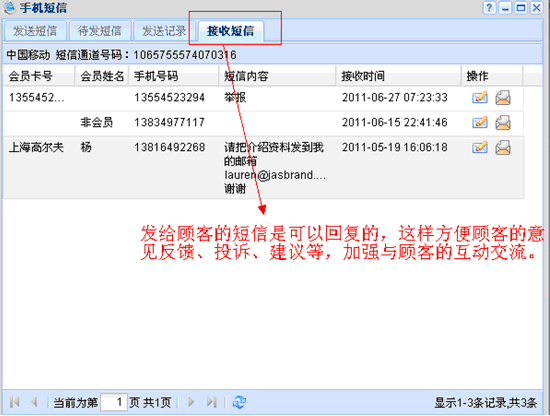This screenshot has width=550, height=416.
Task: Open the 待发短信 tab
Action: (100, 31)
